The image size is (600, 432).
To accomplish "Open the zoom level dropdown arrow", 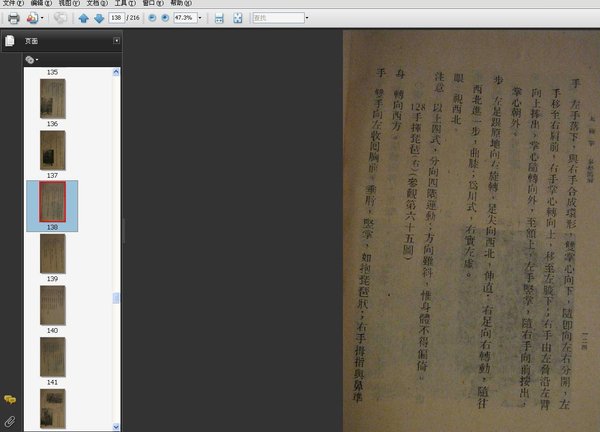I will pyautogui.click(x=200, y=18).
